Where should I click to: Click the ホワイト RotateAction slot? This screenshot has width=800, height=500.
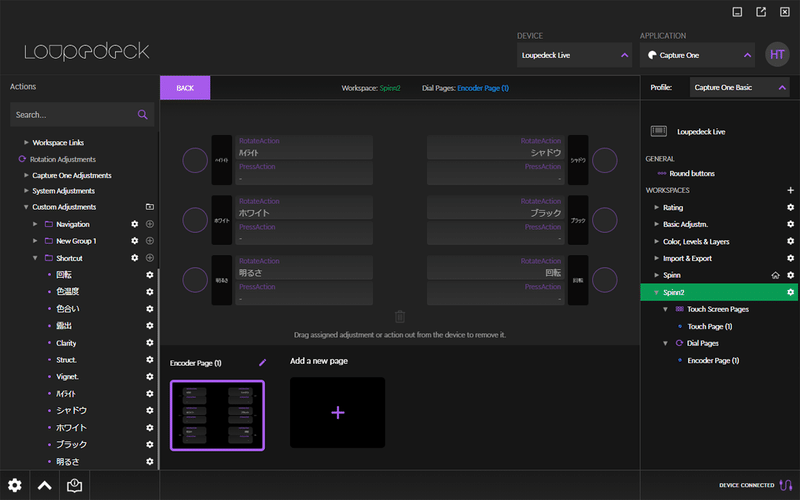(304, 208)
